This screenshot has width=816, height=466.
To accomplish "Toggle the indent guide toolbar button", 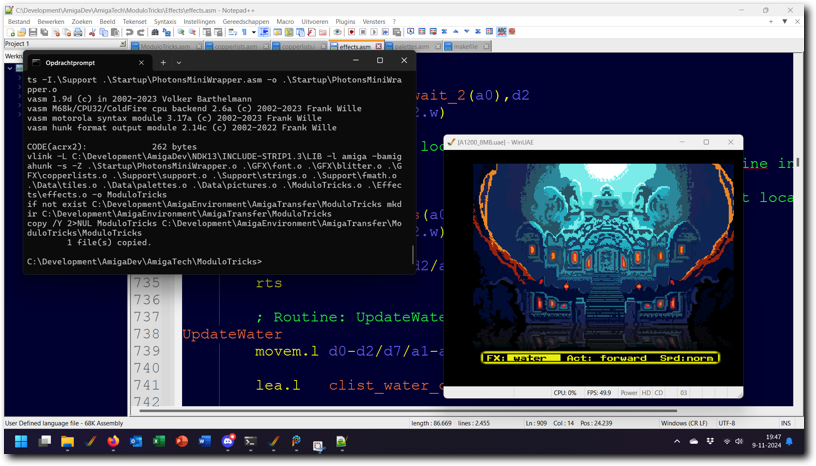I will (x=264, y=32).
